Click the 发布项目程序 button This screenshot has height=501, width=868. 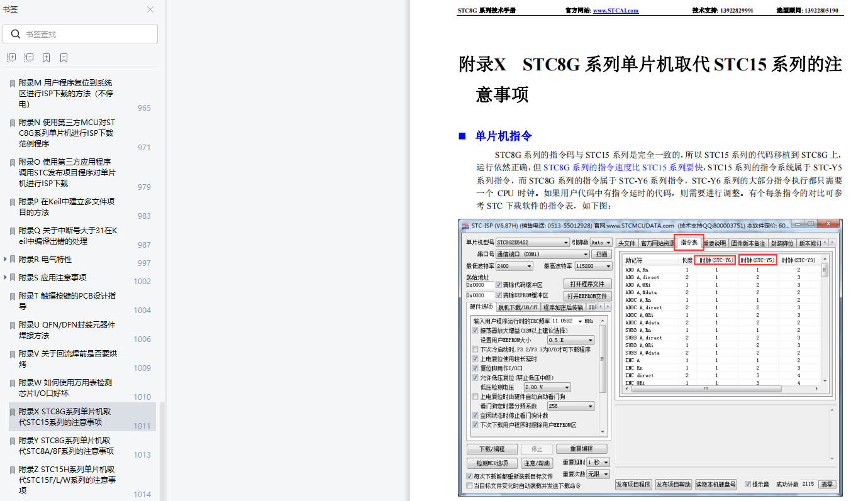click(633, 485)
